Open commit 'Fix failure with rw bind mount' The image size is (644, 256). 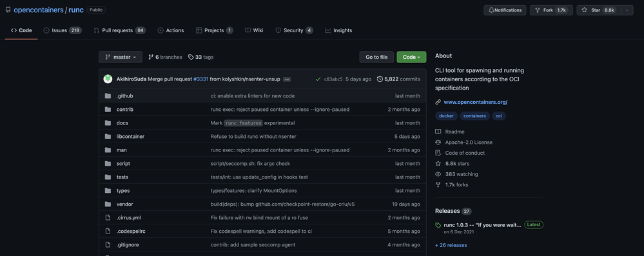[x=259, y=218]
